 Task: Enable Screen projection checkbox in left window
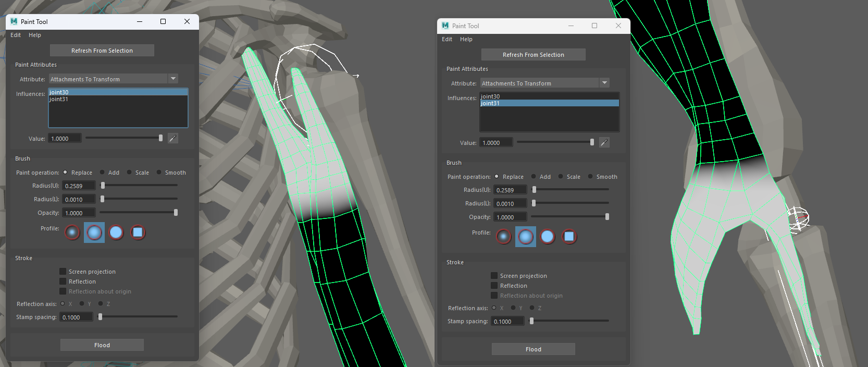63,272
